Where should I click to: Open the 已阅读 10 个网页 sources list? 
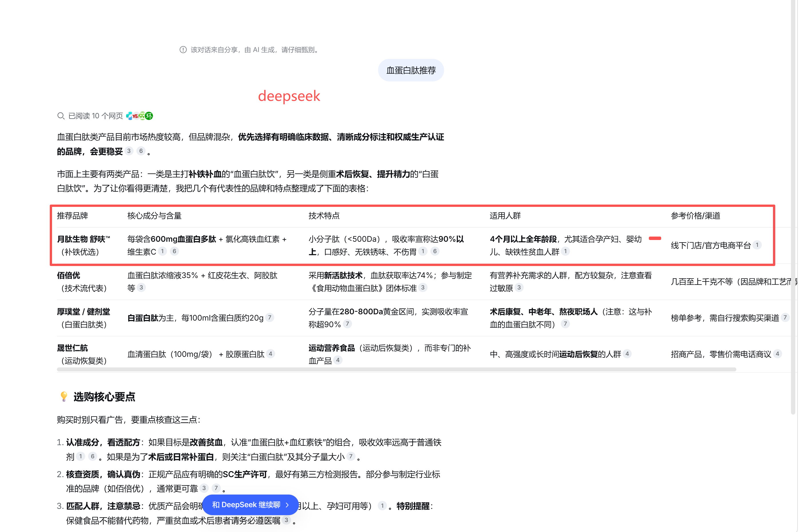coord(96,116)
